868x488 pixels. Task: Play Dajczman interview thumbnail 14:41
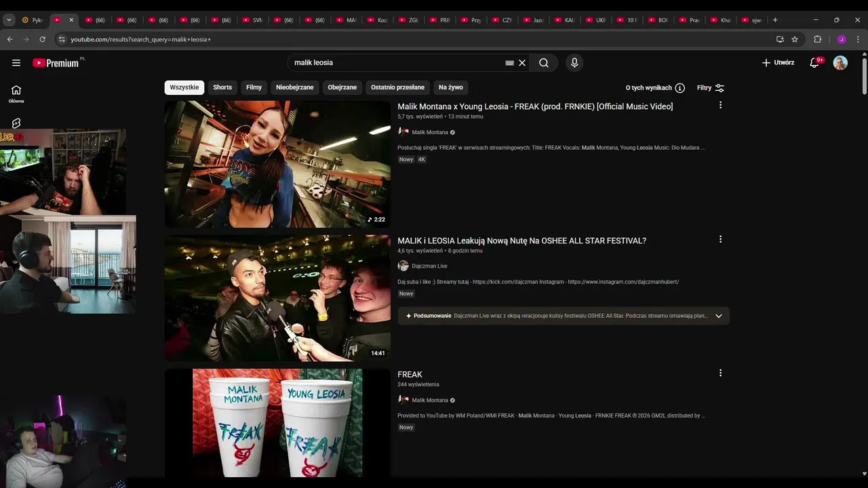point(277,298)
